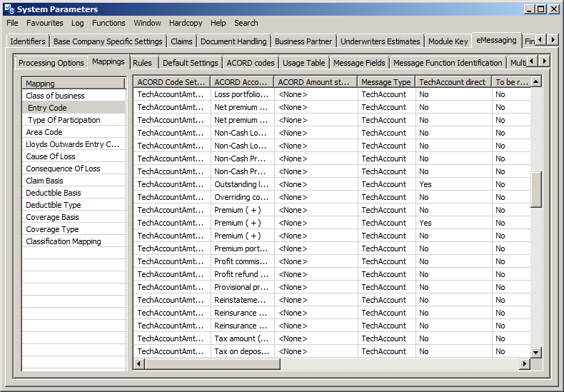This screenshot has height=392, width=564.
Task: Select the eMessaging tab
Action: coord(496,40)
